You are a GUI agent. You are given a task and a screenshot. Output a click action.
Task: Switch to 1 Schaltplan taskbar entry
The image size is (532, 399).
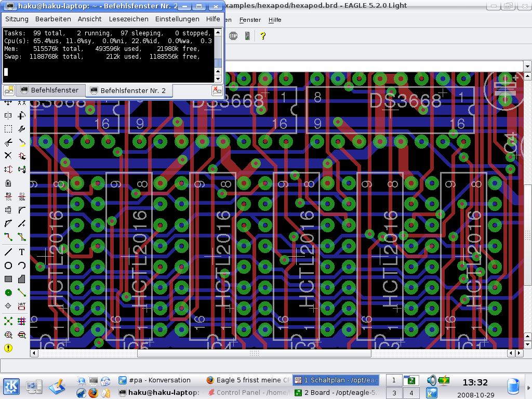[x=336, y=380]
